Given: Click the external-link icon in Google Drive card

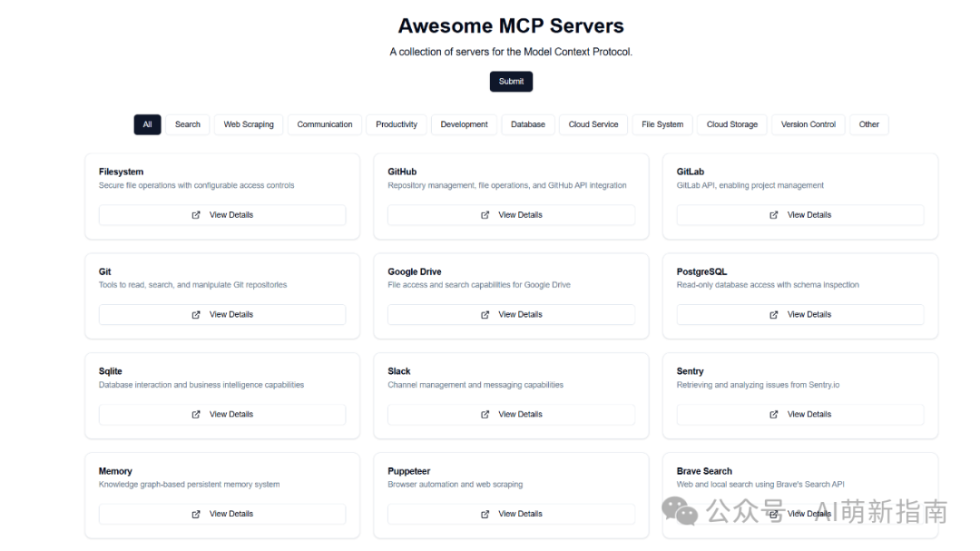Looking at the screenshot, I should (x=485, y=315).
